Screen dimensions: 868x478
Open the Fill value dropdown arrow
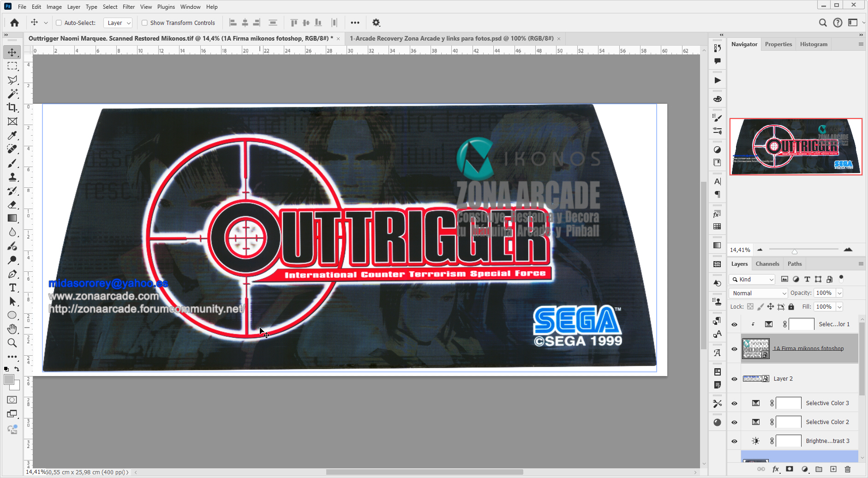[839, 307]
